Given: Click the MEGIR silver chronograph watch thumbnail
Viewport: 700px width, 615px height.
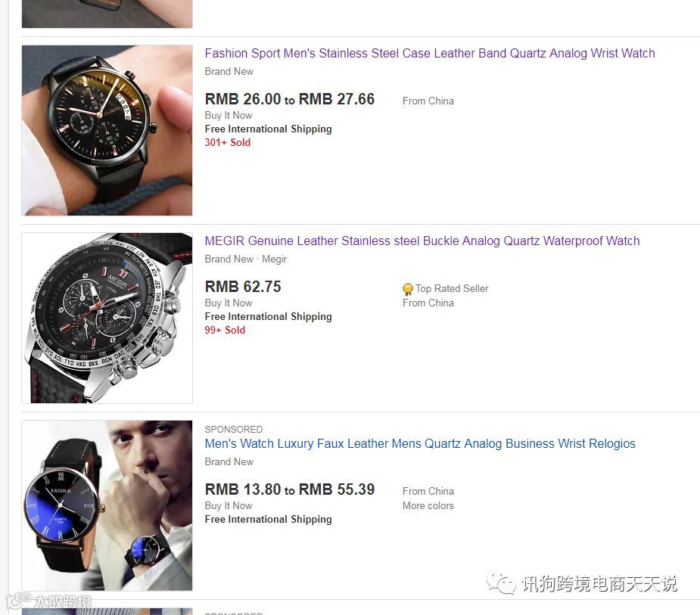Looking at the screenshot, I should [107, 318].
